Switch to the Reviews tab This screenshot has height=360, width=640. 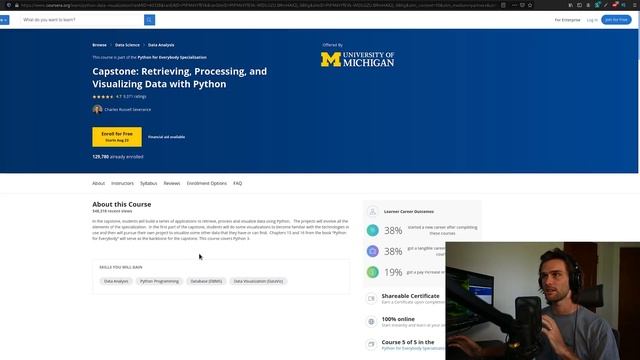[x=171, y=183]
